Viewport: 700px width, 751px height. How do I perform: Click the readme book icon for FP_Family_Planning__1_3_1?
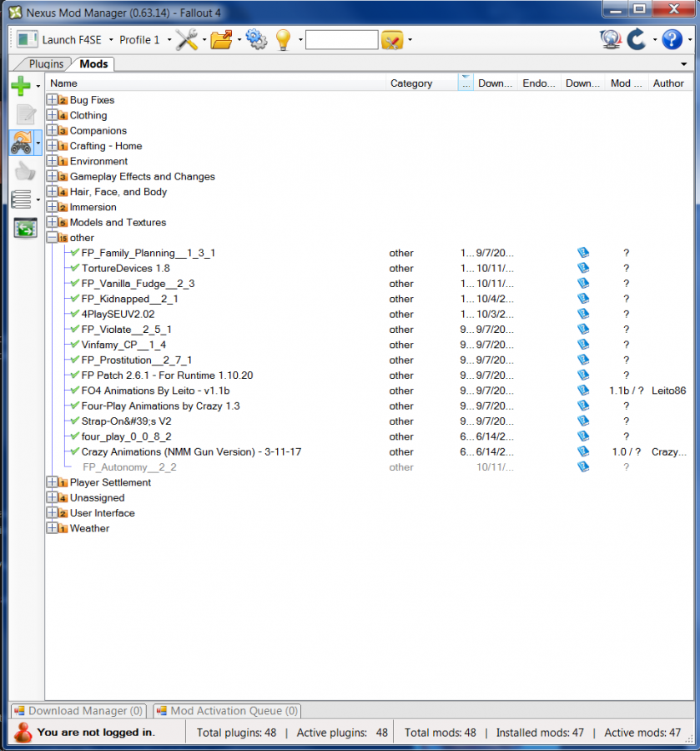pos(582,252)
